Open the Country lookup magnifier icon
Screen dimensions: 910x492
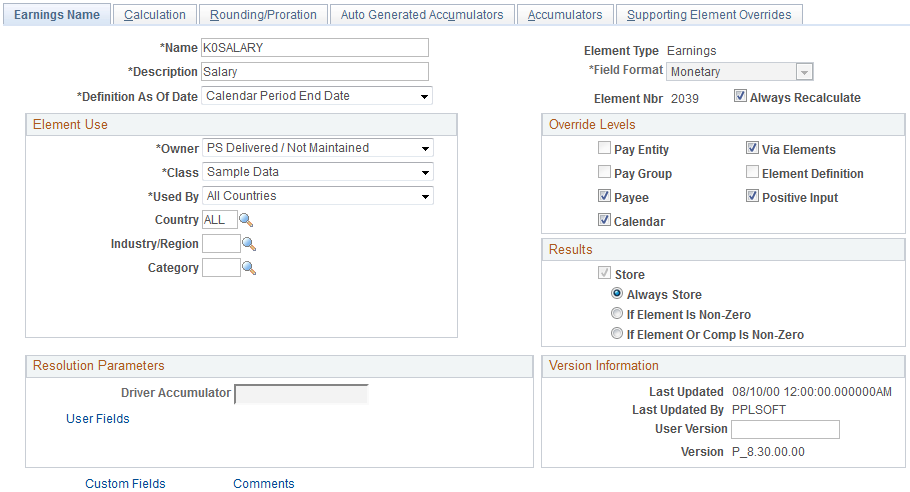click(246, 220)
